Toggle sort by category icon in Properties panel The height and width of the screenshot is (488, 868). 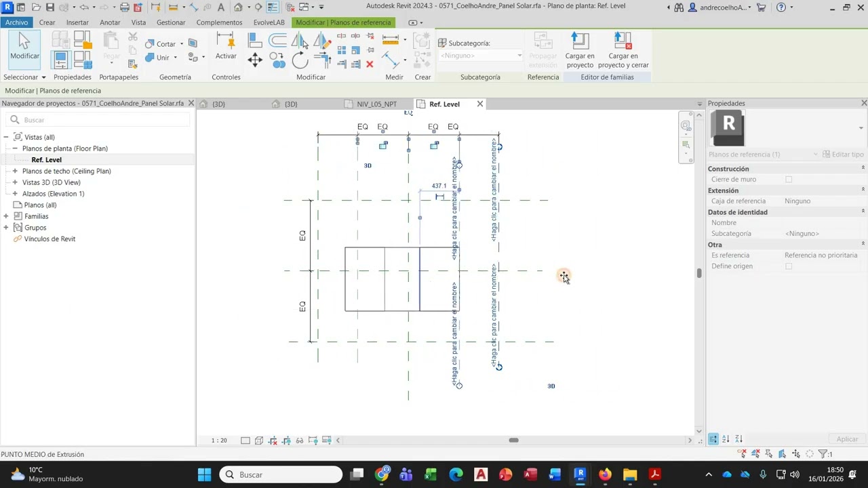tap(713, 439)
